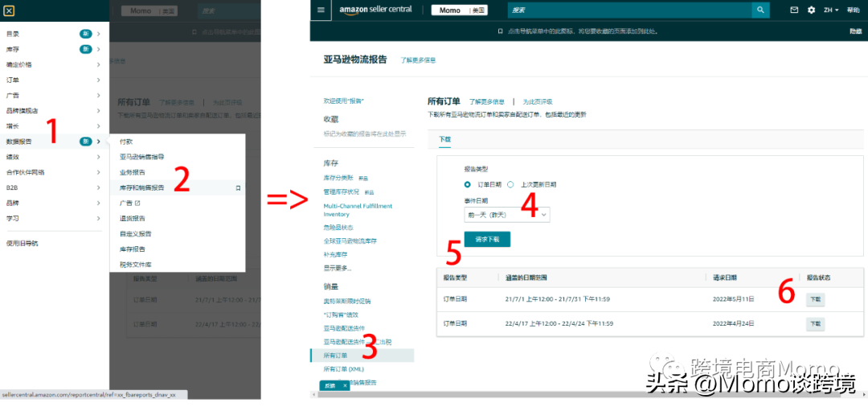Open the 全球亚马逊物流库存 report link
The image size is (868, 407).
[350, 241]
